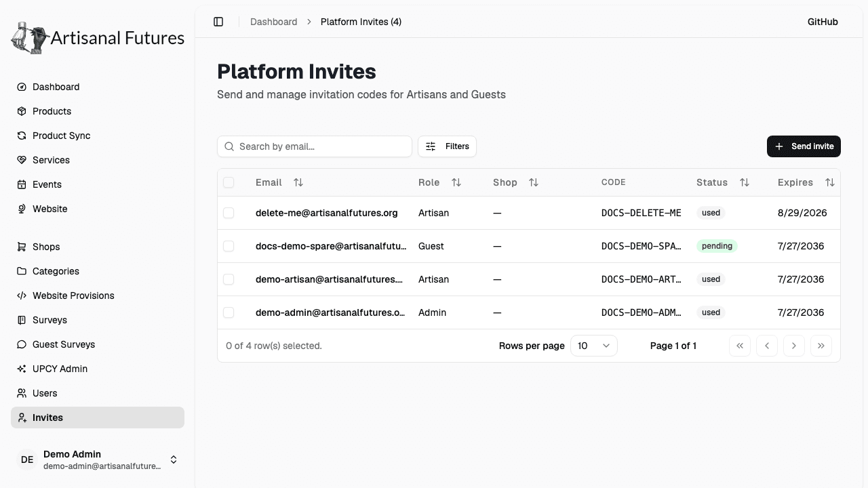Click the Shops cart icon
Viewport: 868px width, 488px height.
coord(22,247)
